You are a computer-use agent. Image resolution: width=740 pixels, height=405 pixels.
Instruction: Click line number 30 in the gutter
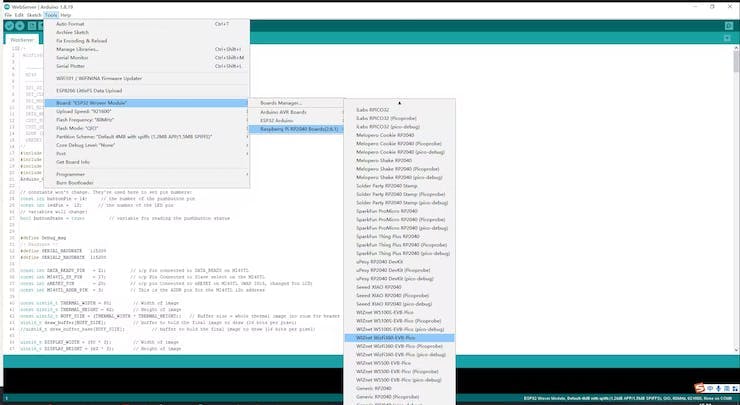13,238
